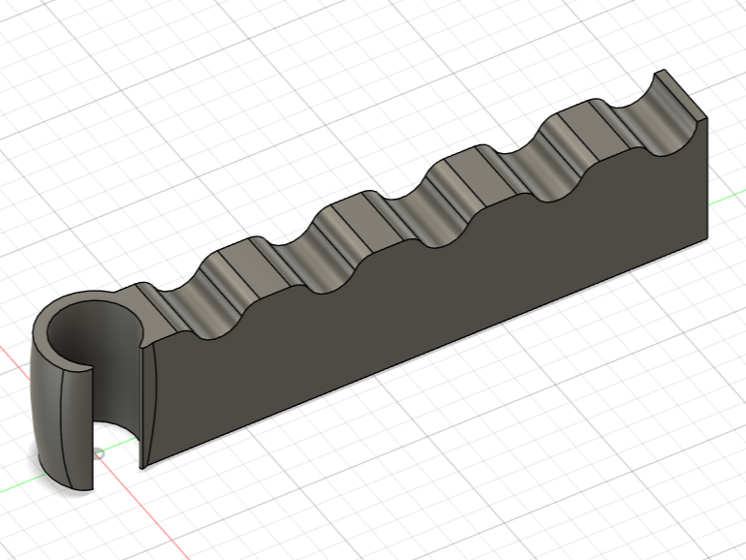The height and width of the screenshot is (560, 746).
Task: Click the origin point where the axes meet
Action: 98,453
